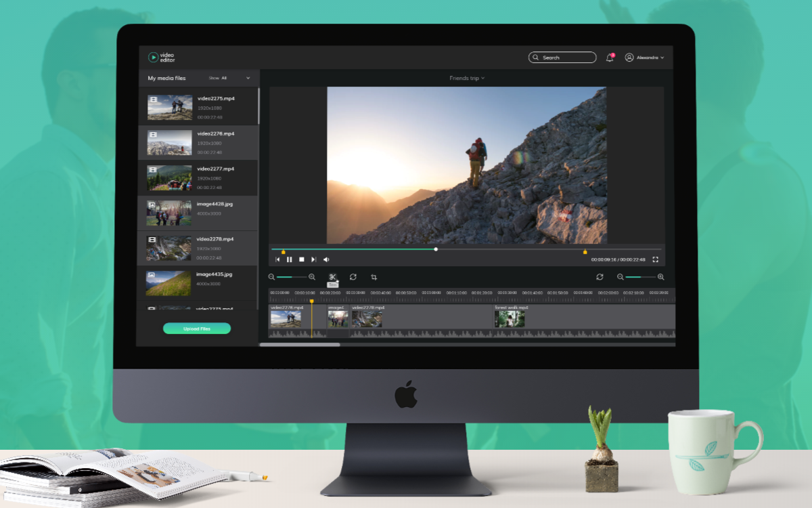Click the zoom-out magnifier left of the Trim scissors
The image size is (812, 508).
tap(271, 277)
